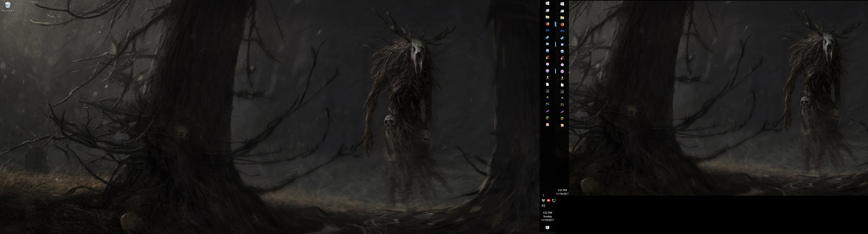Open the secondary taskbar clock reading 5:32 PM
This screenshot has width=868, height=234.
562,192
